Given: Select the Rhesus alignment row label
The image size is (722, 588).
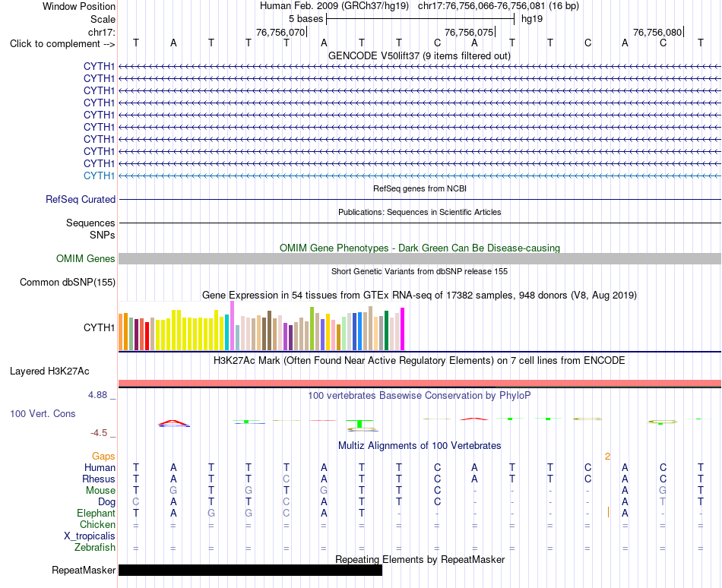Looking at the screenshot, I should 99,479.
